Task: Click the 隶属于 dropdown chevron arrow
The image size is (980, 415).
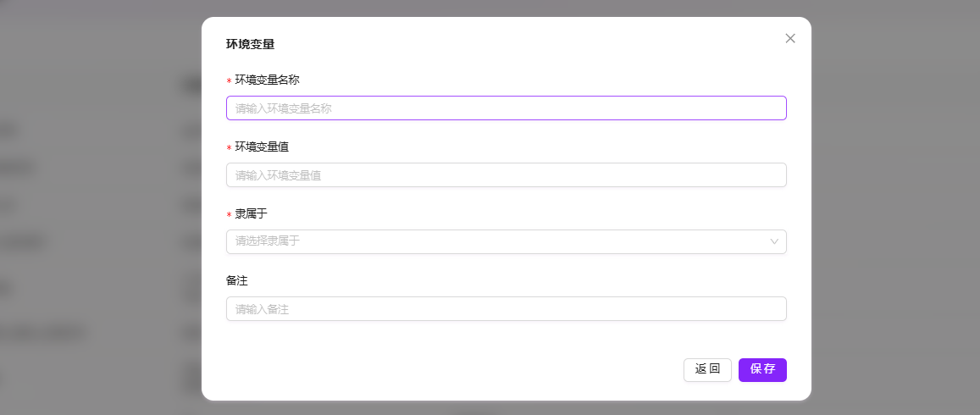Action: point(774,242)
